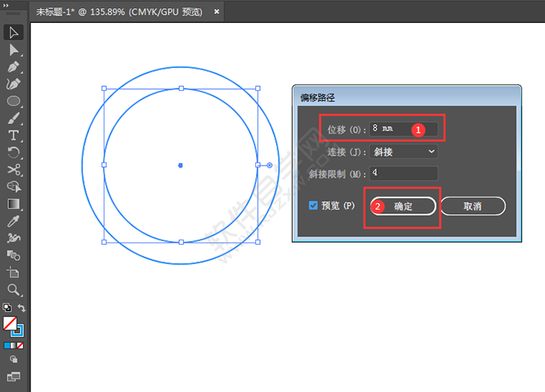This screenshot has height=392, width=545.
Task: Apply None mode button
Action: click(20, 345)
